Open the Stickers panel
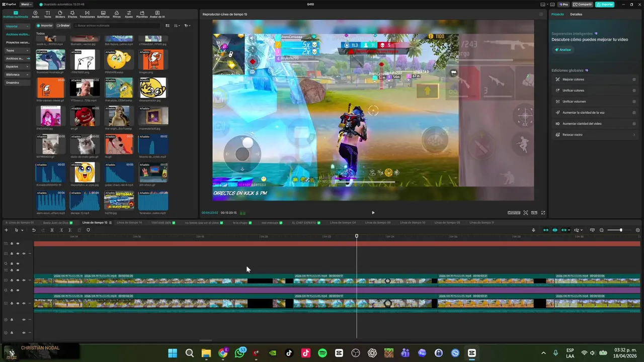Image resolution: width=644 pixels, height=362 pixels. (60, 14)
